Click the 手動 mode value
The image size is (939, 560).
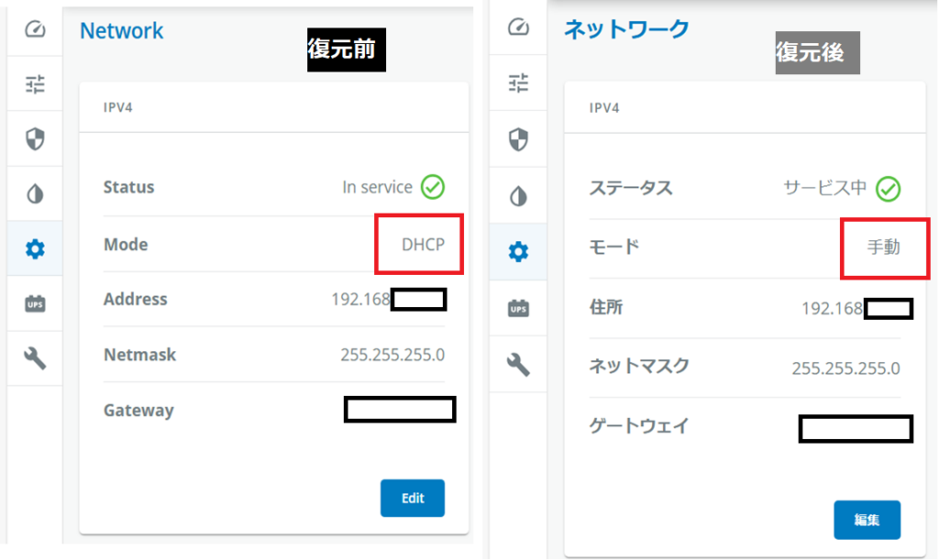click(884, 247)
